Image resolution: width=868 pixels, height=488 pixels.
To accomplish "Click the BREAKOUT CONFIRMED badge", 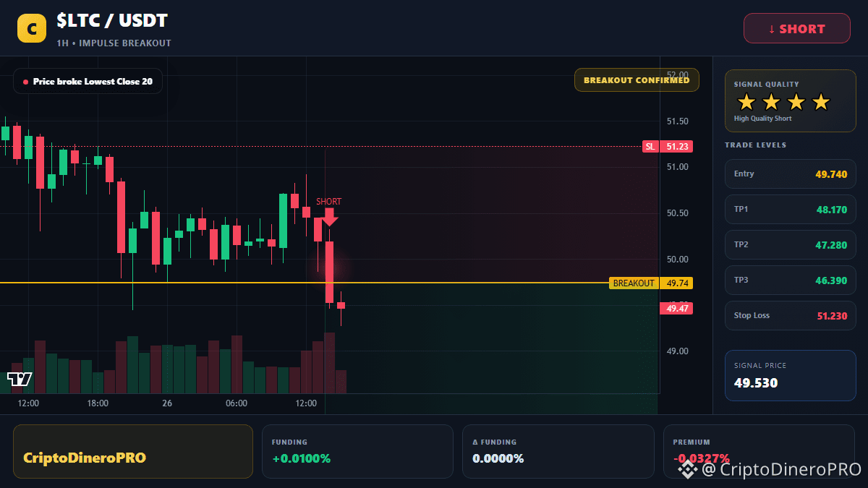I will (x=637, y=80).
